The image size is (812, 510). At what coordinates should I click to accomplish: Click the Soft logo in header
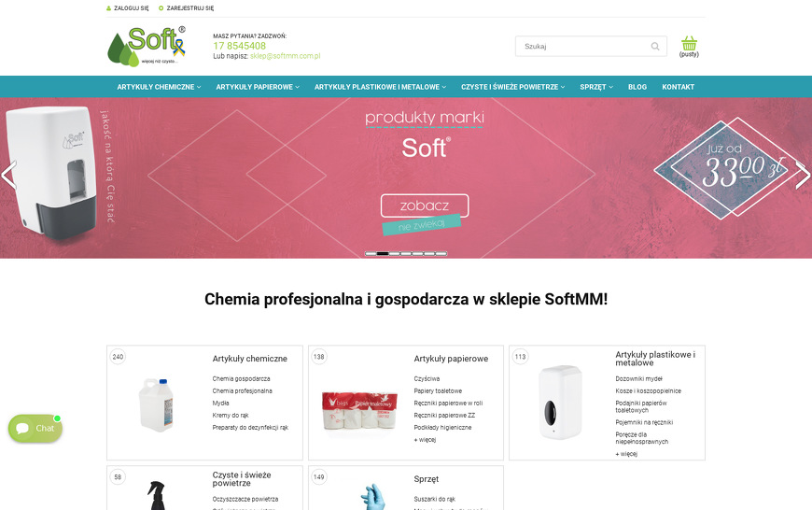(147, 46)
